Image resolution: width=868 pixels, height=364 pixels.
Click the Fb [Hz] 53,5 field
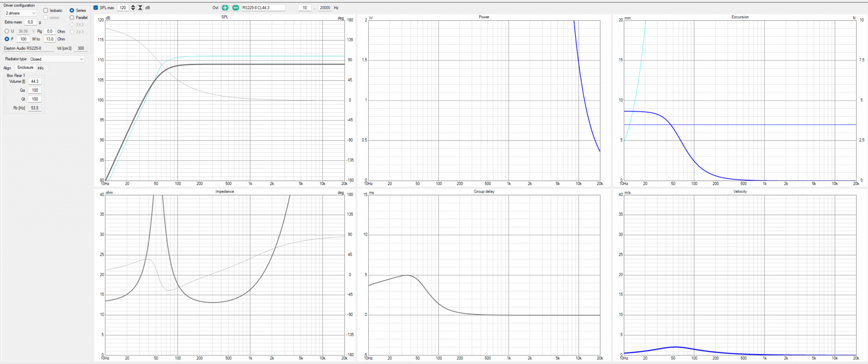click(35, 108)
